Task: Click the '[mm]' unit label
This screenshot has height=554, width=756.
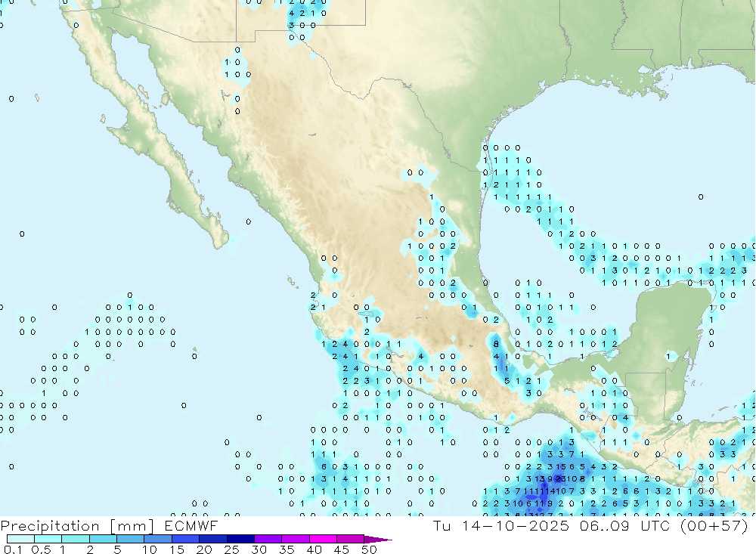Action: [132, 526]
